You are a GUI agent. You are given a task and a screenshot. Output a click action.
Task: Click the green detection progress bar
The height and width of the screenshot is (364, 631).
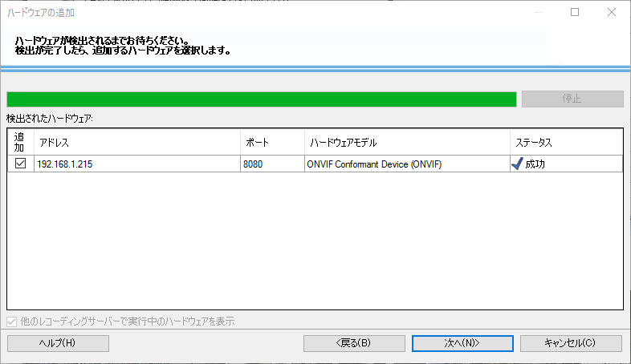[x=262, y=99]
